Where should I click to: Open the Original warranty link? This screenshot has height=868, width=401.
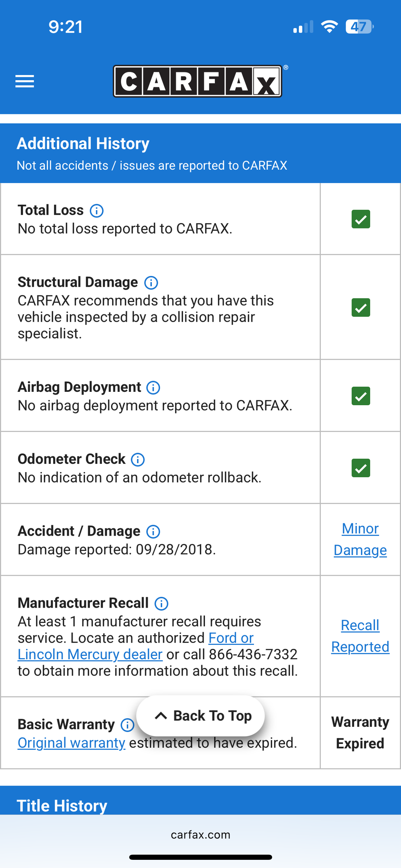coord(71,743)
